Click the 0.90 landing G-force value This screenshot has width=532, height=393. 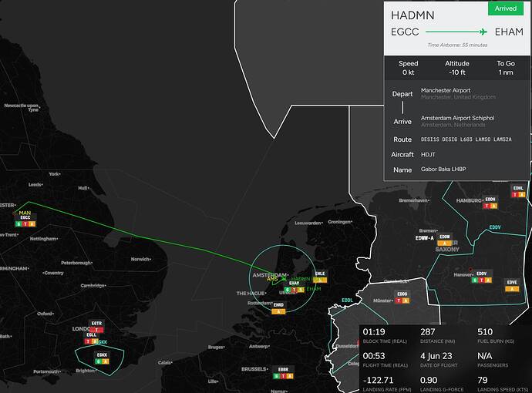[429, 380]
